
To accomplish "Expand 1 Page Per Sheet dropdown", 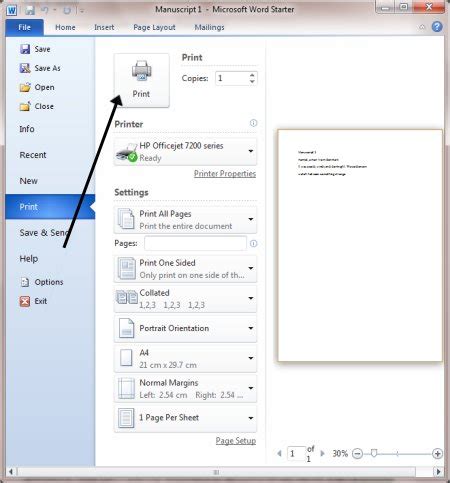I will [x=185, y=418].
